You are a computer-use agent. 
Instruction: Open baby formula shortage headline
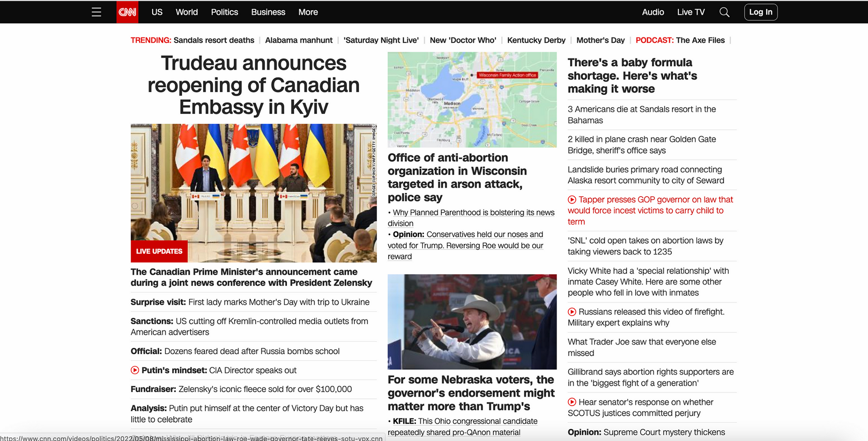click(x=632, y=76)
